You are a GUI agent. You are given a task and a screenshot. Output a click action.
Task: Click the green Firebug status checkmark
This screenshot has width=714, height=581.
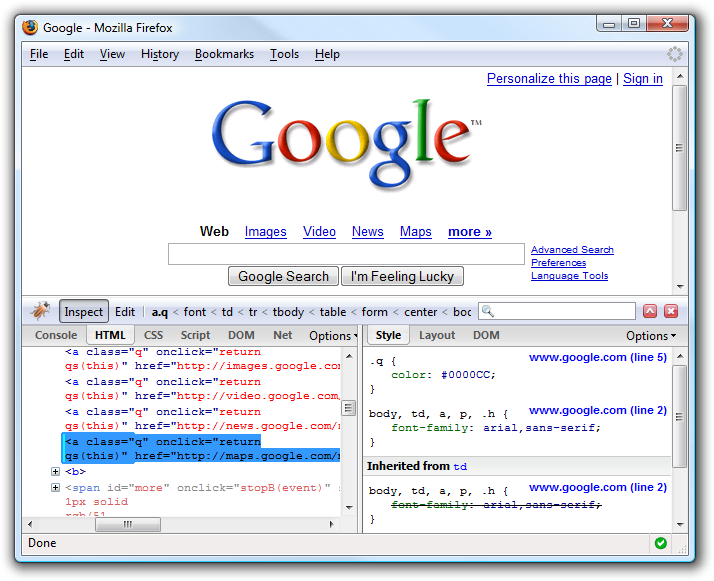[660, 543]
